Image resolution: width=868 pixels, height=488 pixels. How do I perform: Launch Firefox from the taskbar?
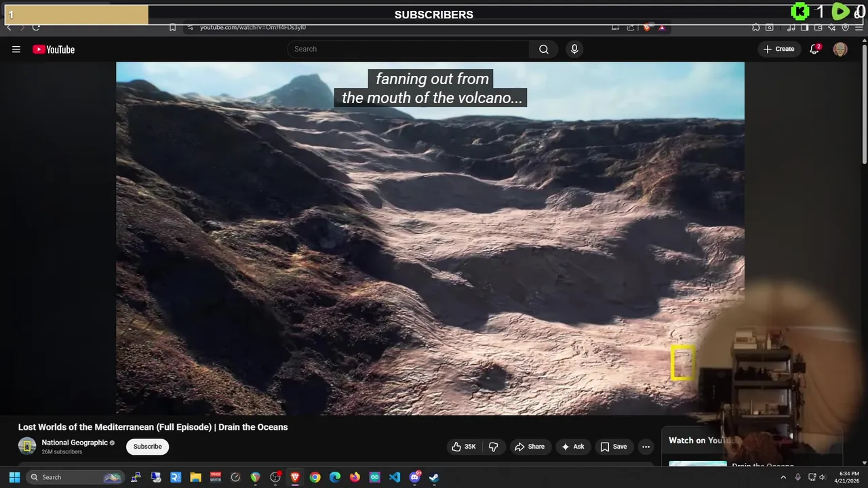click(x=355, y=477)
